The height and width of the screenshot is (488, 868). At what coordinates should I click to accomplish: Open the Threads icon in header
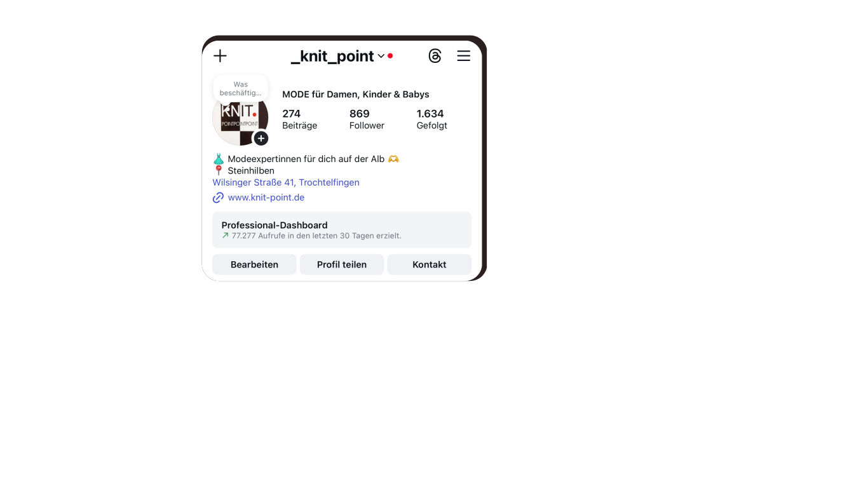point(435,56)
